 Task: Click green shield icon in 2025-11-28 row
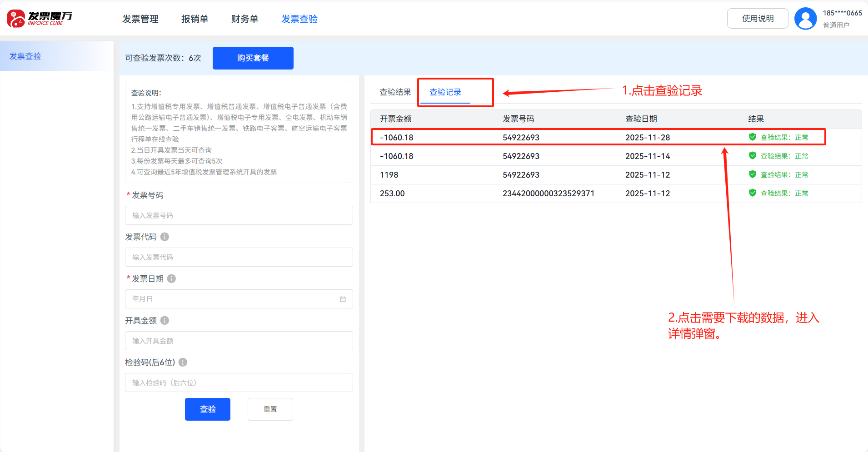(753, 137)
